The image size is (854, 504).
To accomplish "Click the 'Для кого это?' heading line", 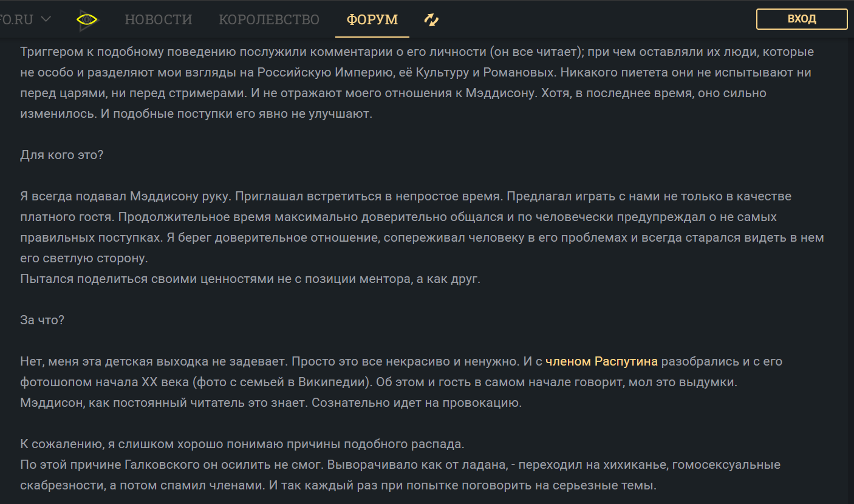I will click(62, 155).
